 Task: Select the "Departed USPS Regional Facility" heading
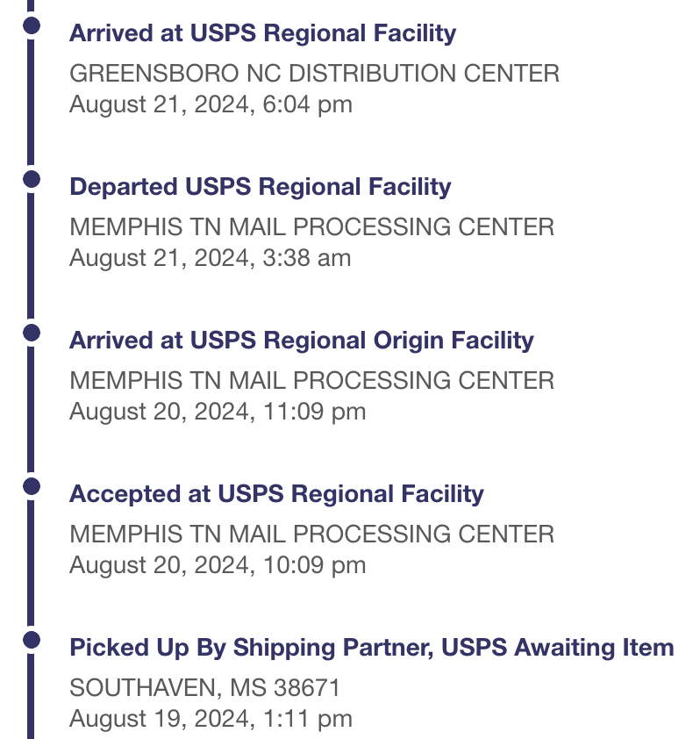(260, 187)
